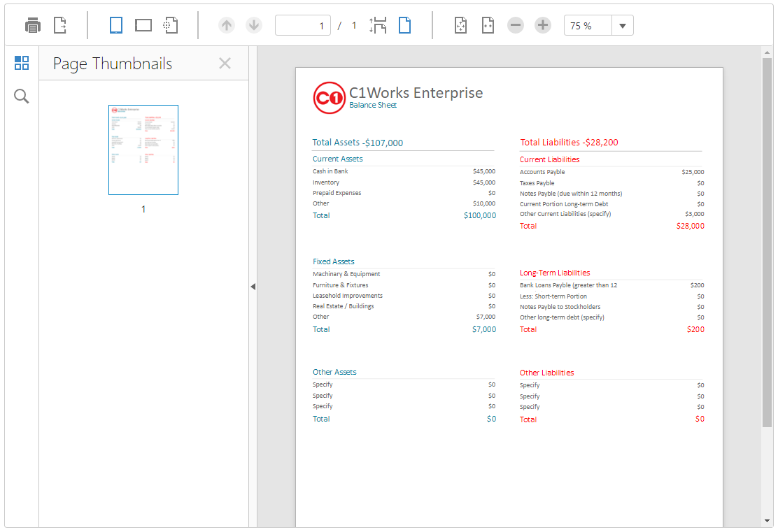Click the 'Other Assets' section heading

coord(334,372)
